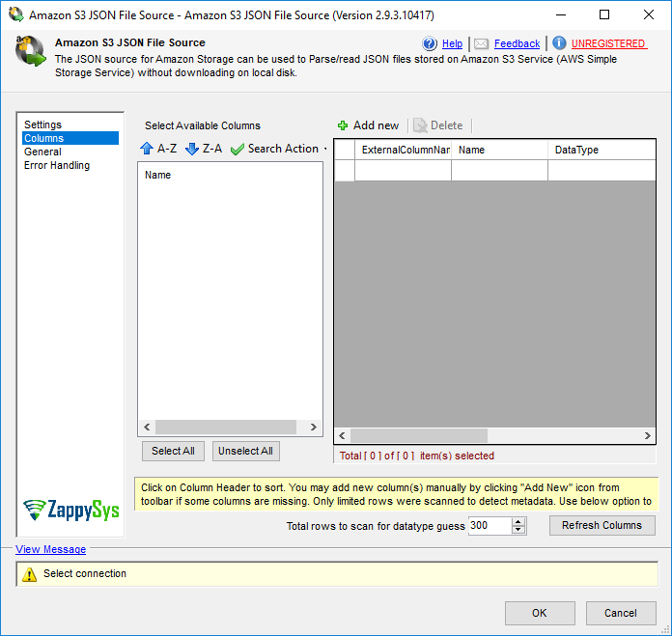Viewport: 672px width, 636px height.
Task: Minimize the dialog window
Action: 561,15
